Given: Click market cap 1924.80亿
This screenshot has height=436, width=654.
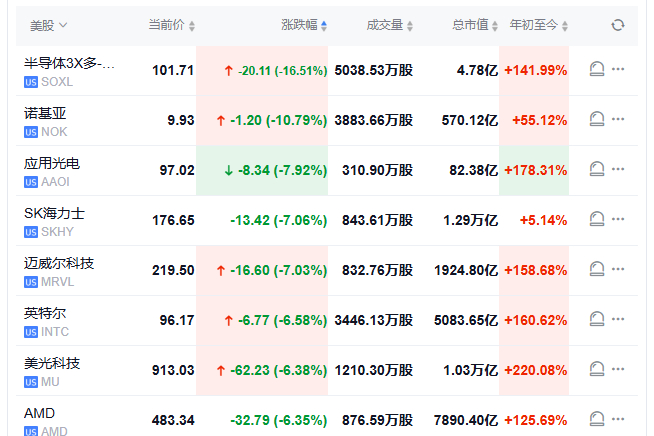Looking at the screenshot, I should click(x=466, y=270).
